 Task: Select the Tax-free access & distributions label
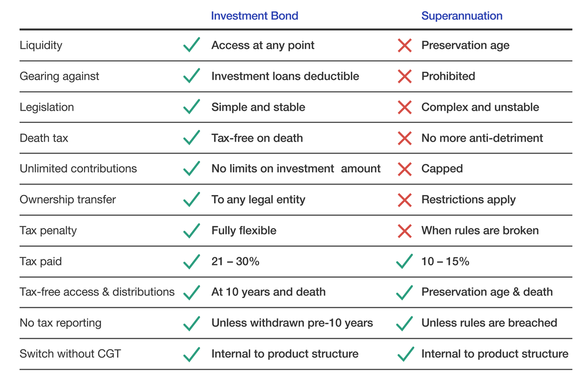click(97, 292)
